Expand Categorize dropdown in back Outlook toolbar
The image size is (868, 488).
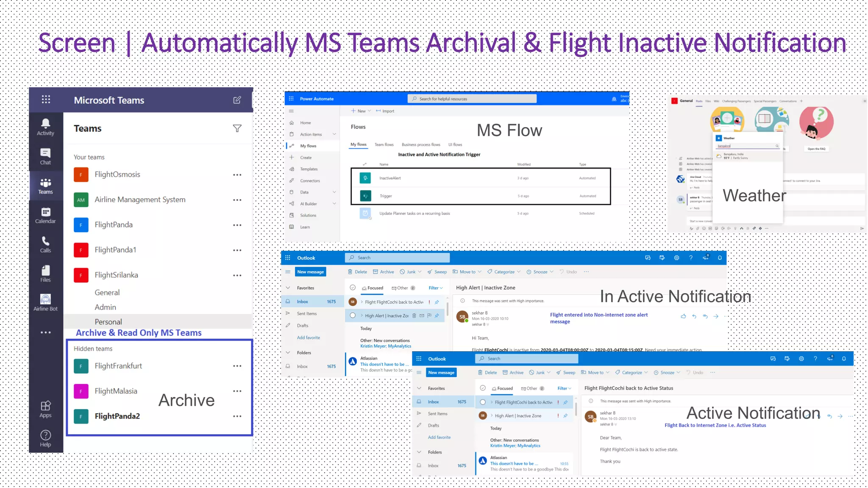[519, 272]
